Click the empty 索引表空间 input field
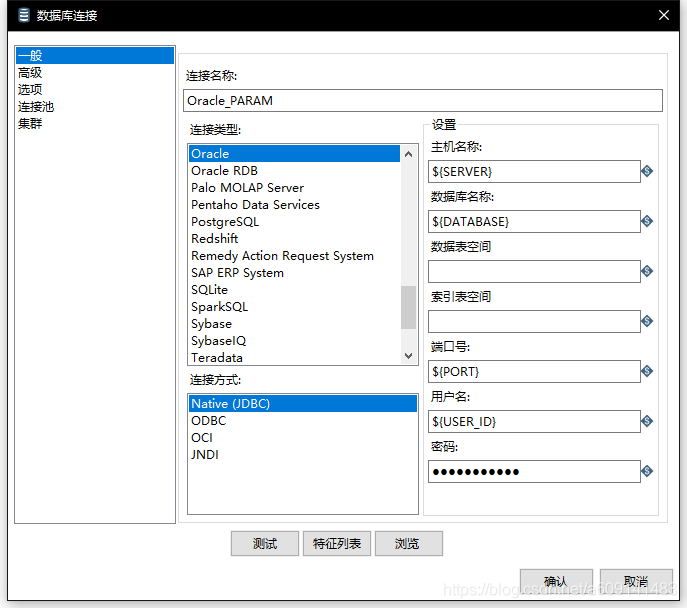The width and height of the screenshot is (687, 608). coord(534,321)
